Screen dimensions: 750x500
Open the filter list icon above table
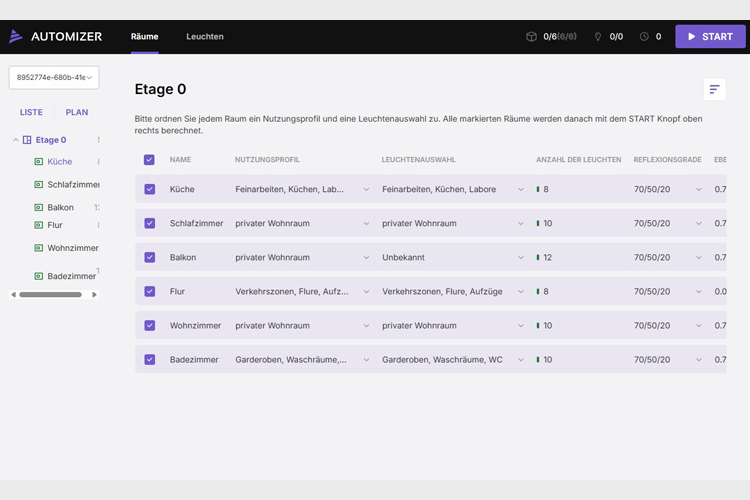tap(714, 89)
